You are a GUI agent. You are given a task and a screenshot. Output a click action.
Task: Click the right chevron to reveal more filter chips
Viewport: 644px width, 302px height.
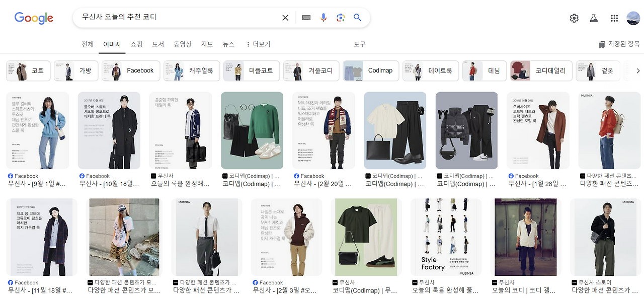pos(638,70)
